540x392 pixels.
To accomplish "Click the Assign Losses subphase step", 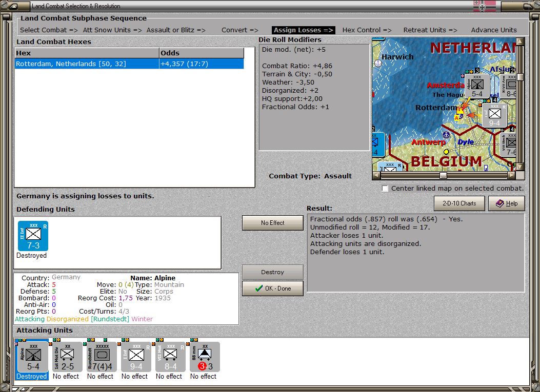I will pos(304,30).
